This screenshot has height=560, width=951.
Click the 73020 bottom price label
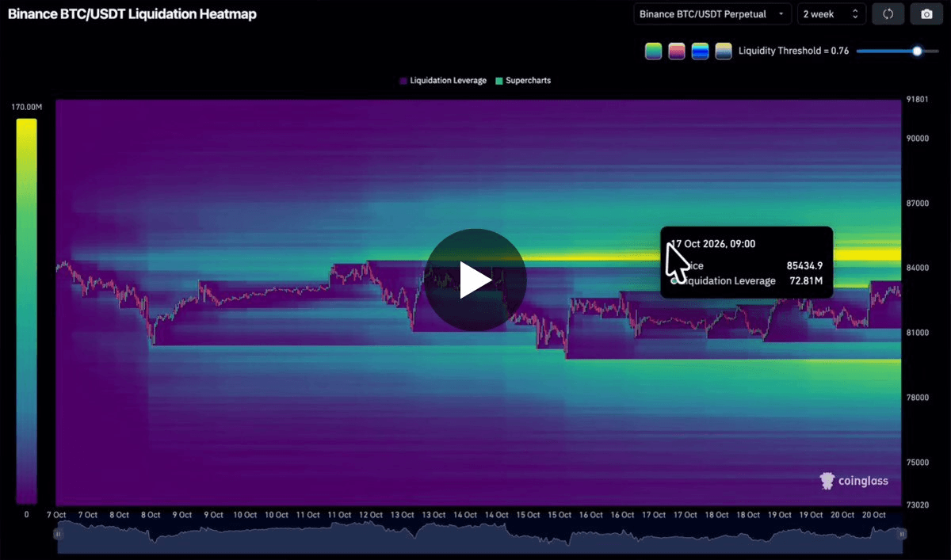[x=918, y=504]
